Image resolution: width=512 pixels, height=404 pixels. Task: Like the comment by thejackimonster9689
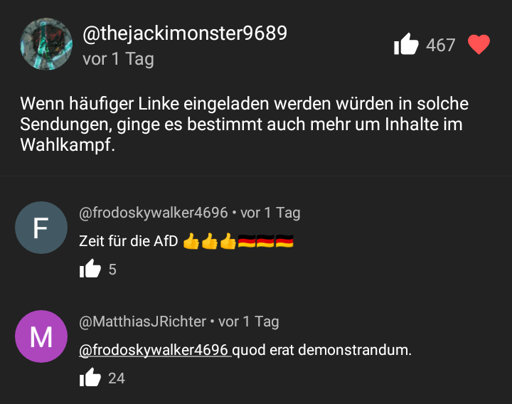click(x=406, y=44)
